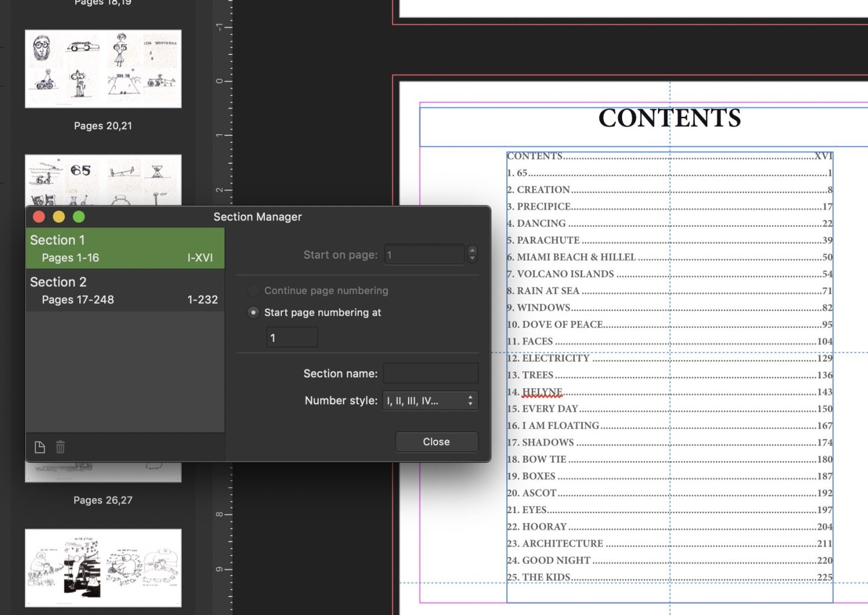Increase Start on page with the up stepper arrow
868x615 pixels.
[x=472, y=250]
